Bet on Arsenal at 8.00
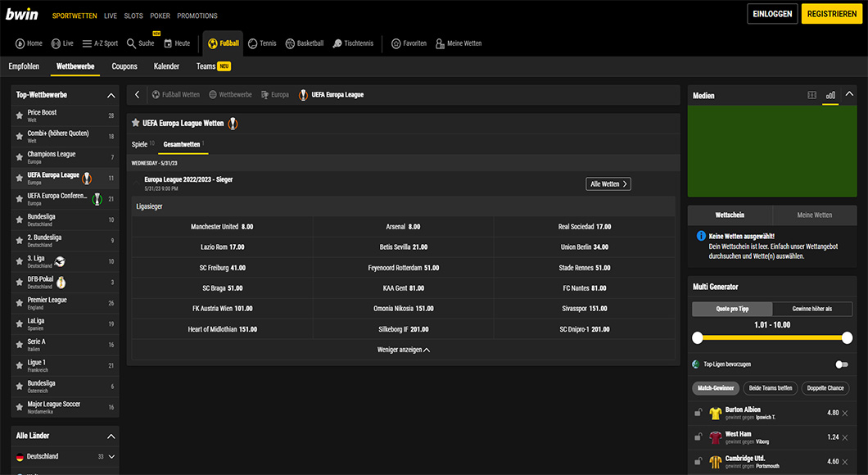The height and width of the screenshot is (475, 868). (403, 226)
